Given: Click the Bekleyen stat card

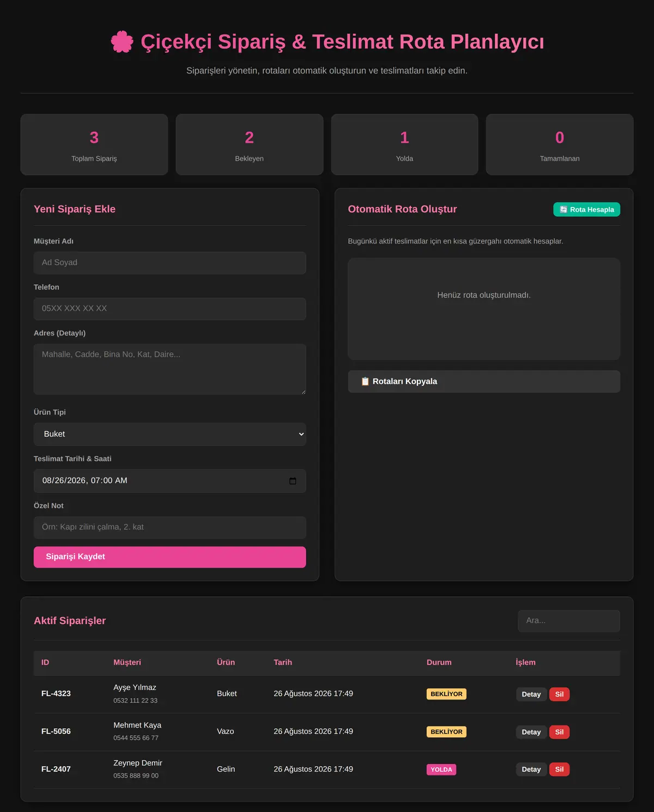Looking at the screenshot, I should 249,144.
